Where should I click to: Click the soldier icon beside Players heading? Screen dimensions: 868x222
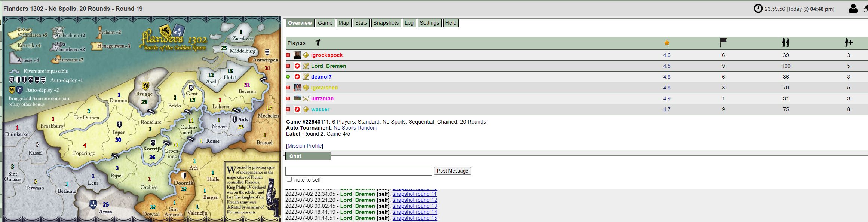tap(318, 43)
